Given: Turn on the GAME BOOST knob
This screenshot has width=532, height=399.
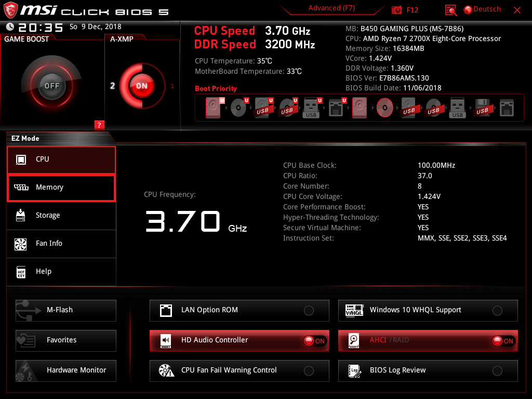Looking at the screenshot, I should pos(51,86).
